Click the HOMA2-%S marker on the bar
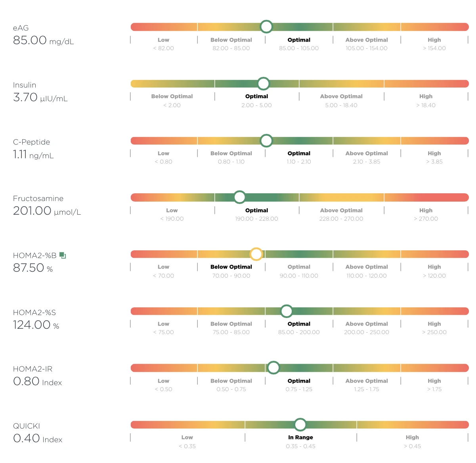The height and width of the screenshot is (463, 476). pyautogui.click(x=286, y=311)
